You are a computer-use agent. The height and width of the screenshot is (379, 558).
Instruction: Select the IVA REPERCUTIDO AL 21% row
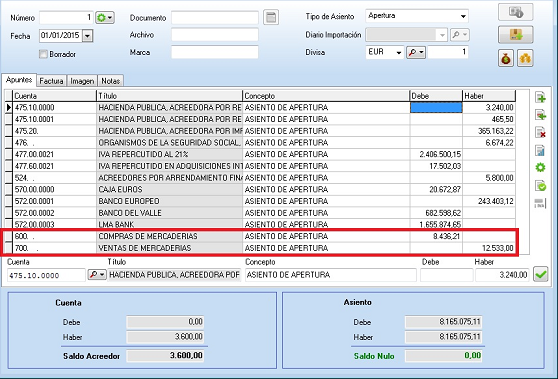point(260,154)
